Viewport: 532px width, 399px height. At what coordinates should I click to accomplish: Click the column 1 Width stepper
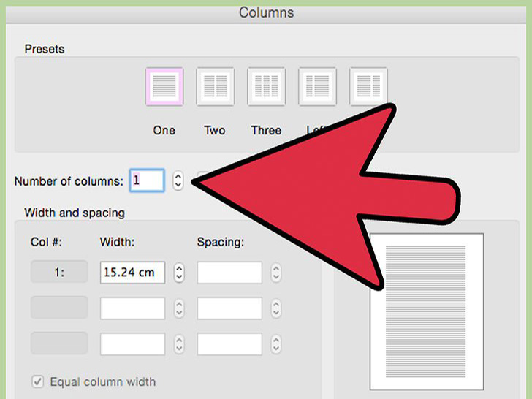pos(179,273)
